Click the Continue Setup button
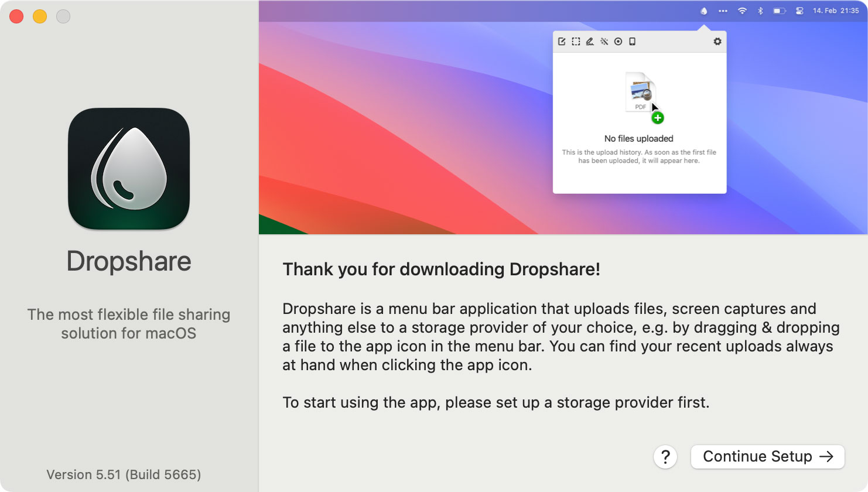 point(767,457)
